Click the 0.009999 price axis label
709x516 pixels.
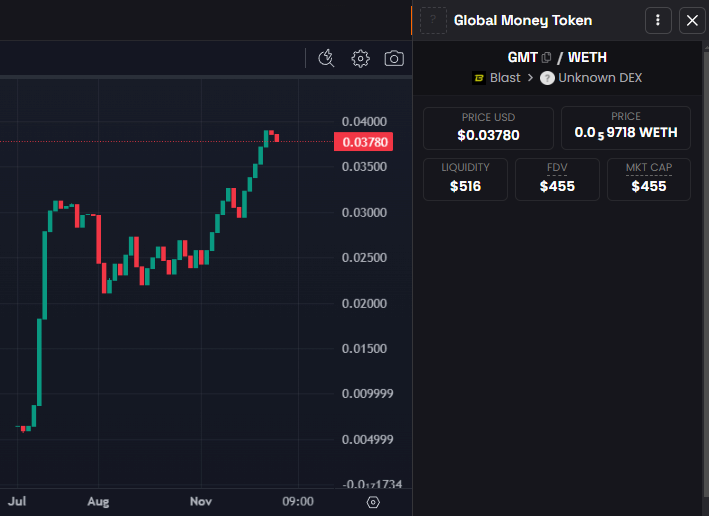click(x=368, y=394)
